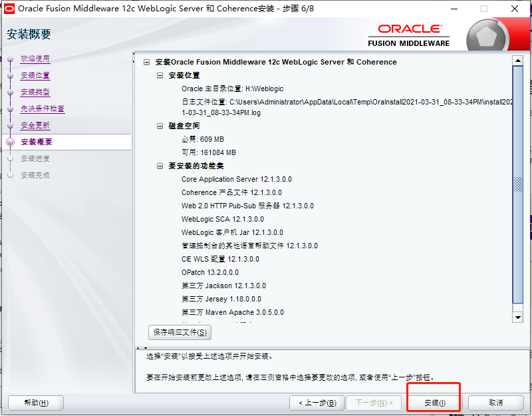Select Coherence 产品文件 12.1.3.0.0 row
Viewport: 532px width, 416px height.
(231, 192)
